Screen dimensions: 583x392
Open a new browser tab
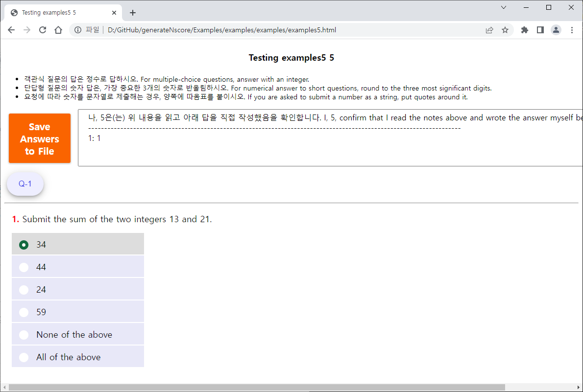(x=133, y=13)
